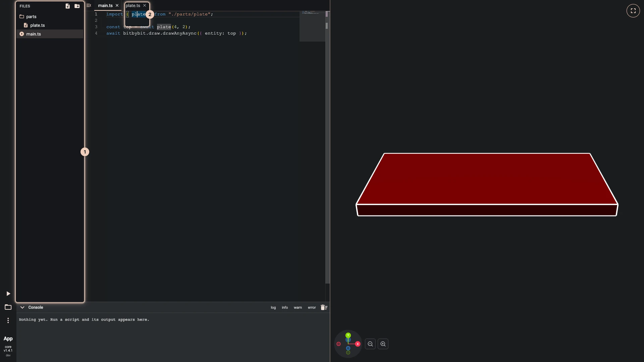
Task: Enter fullscreen for the 3D viewport
Action: pos(633,11)
